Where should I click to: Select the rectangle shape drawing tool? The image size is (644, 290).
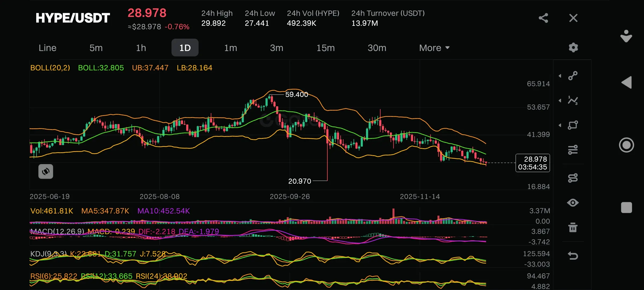[573, 125]
